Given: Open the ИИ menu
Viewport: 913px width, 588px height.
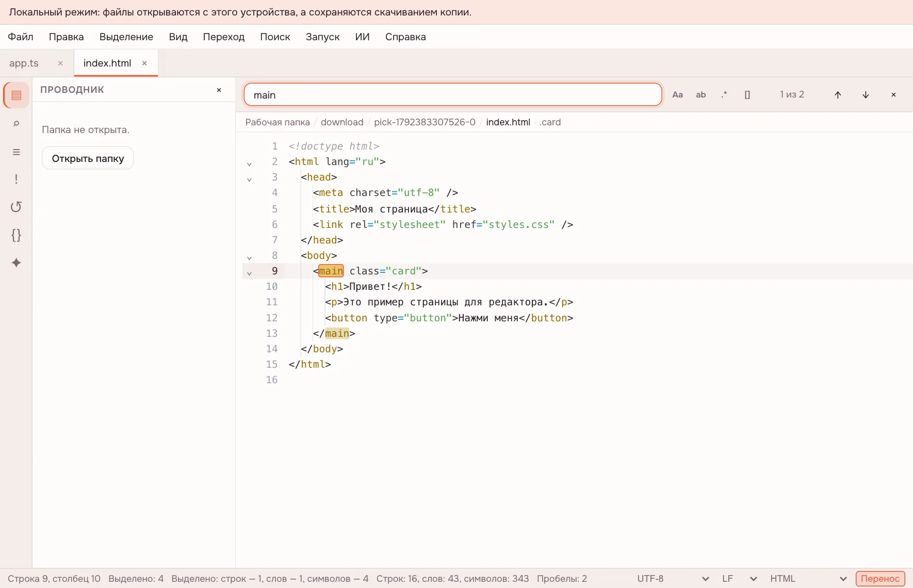Looking at the screenshot, I should click(362, 37).
